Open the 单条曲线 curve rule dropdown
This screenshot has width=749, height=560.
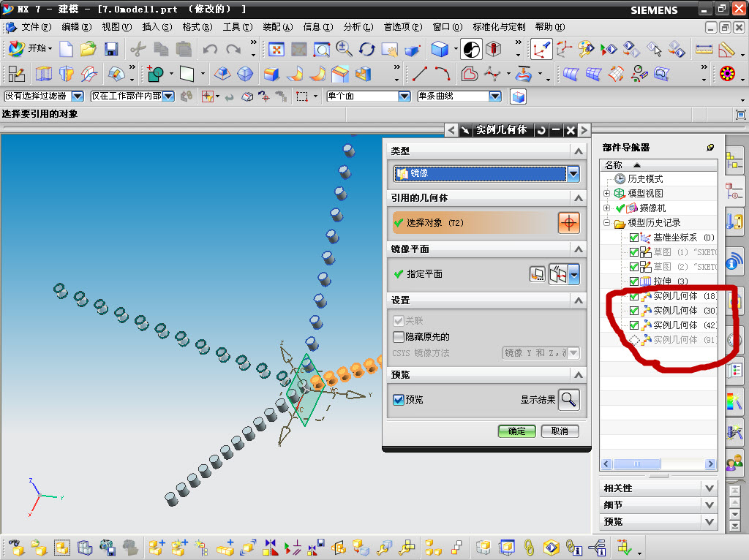[x=495, y=97]
